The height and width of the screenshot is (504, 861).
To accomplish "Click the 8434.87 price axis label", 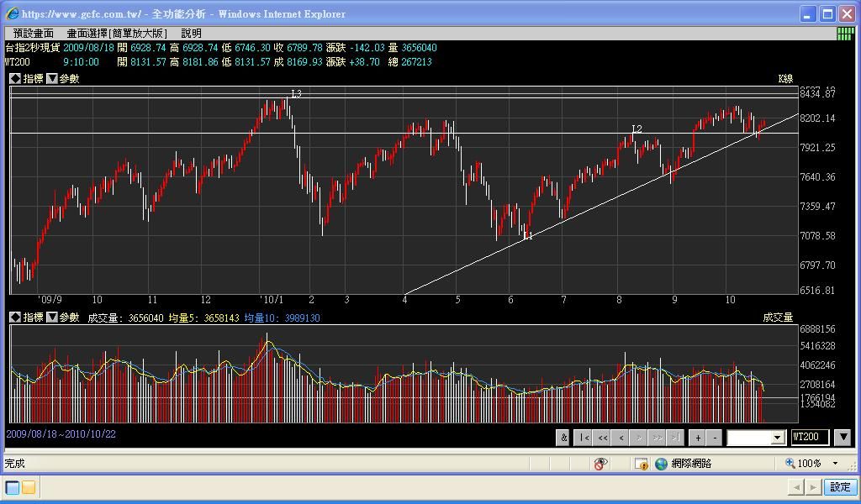I will [817, 94].
